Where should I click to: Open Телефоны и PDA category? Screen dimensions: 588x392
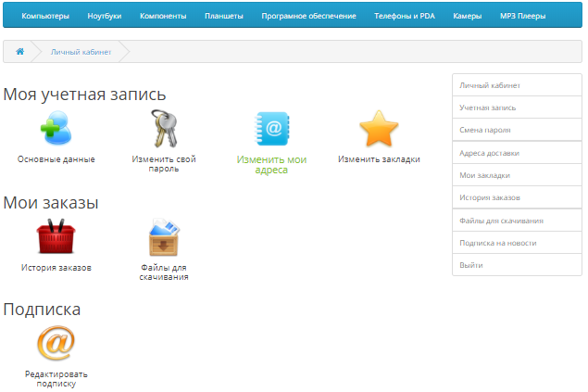[x=405, y=16]
